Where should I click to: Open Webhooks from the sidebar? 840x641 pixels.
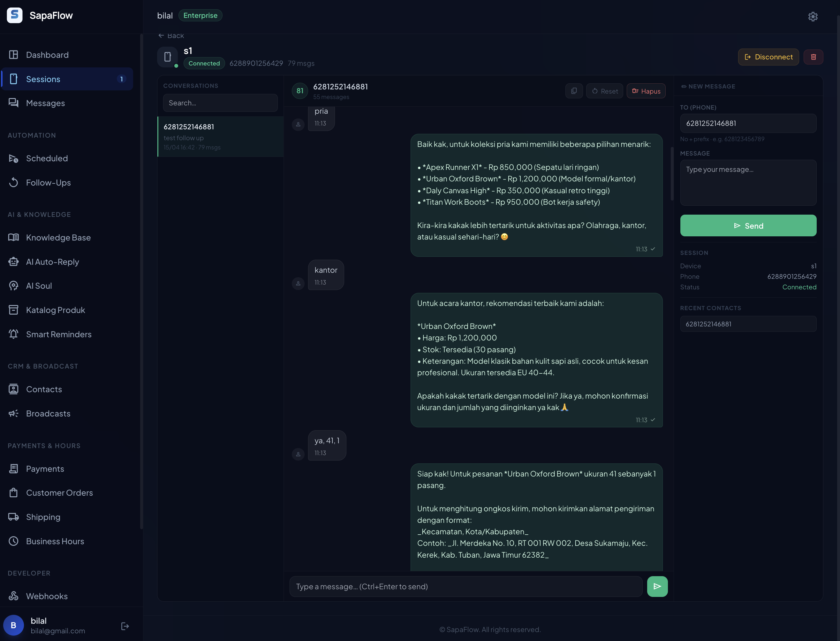47,596
